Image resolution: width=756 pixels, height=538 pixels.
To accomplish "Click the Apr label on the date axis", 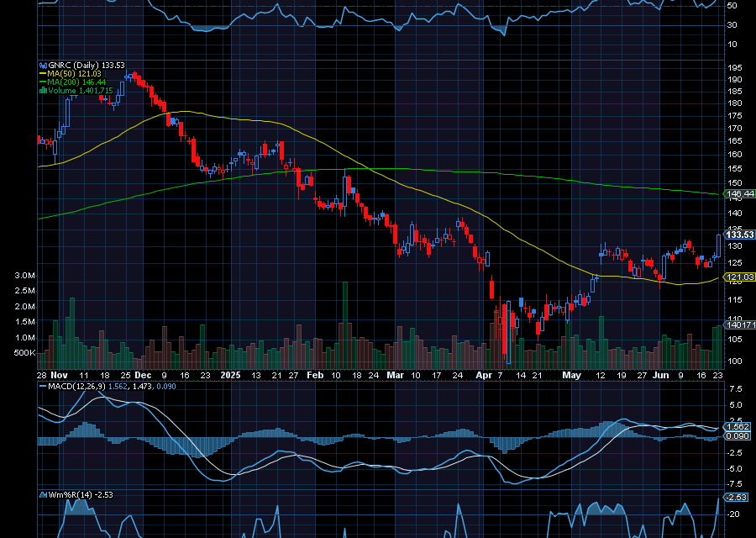I will pos(485,374).
